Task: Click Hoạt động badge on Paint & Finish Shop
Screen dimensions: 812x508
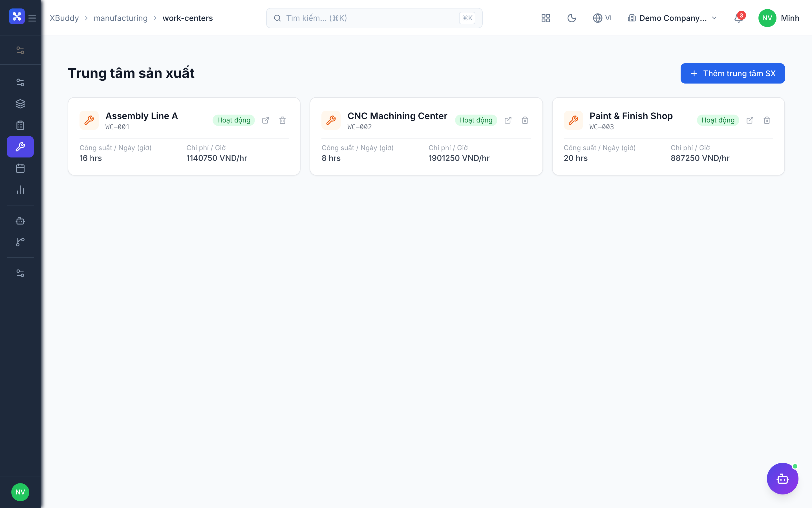Action: click(x=718, y=120)
